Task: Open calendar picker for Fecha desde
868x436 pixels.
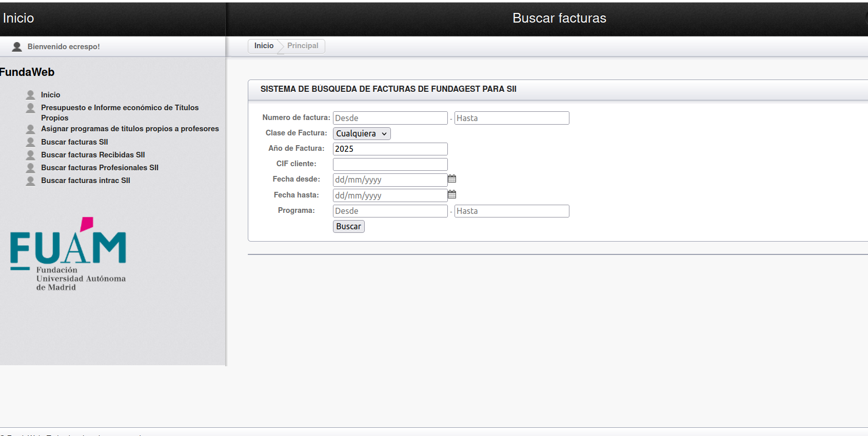Action: 451,179
